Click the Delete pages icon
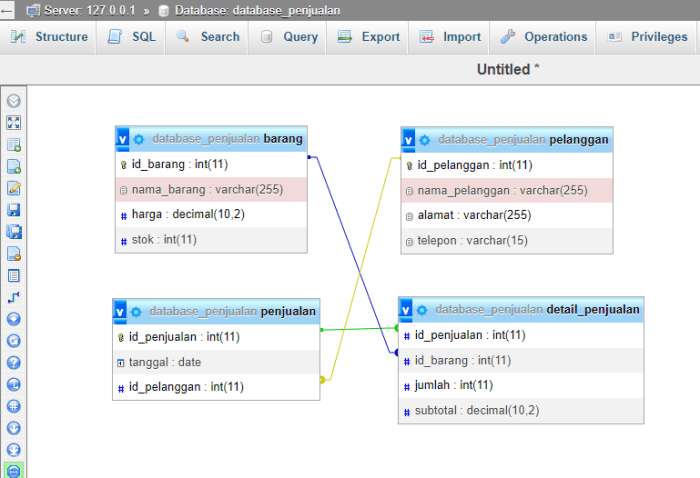The width and height of the screenshot is (700, 478). click(x=13, y=254)
